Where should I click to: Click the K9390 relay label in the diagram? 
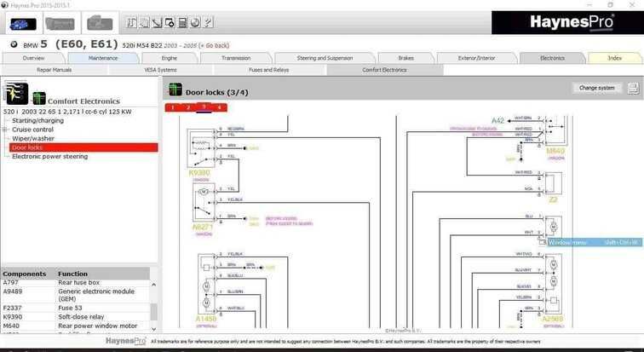(x=199, y=173)
